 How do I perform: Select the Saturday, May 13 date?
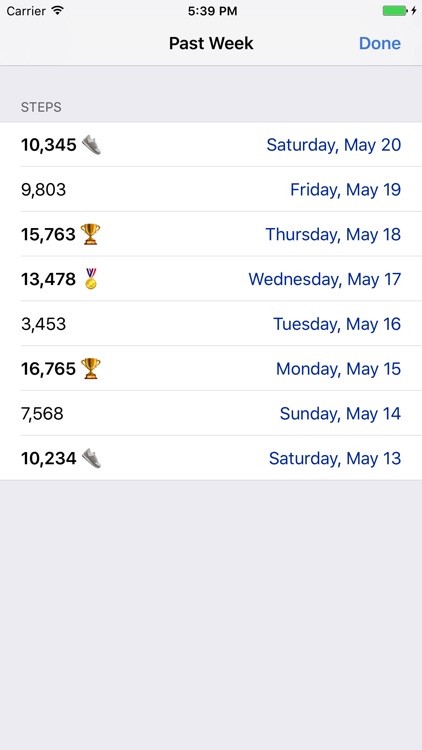pyautogui.click(x=335, y=459)
